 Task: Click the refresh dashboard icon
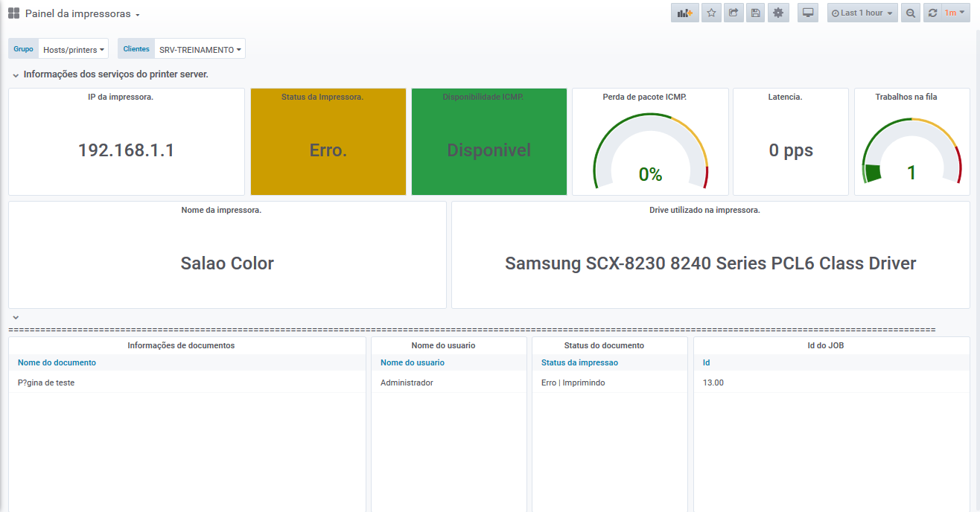tap(932, 13)
